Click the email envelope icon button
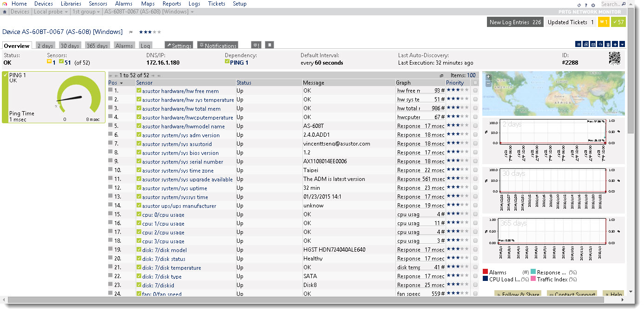 [593, 44]
